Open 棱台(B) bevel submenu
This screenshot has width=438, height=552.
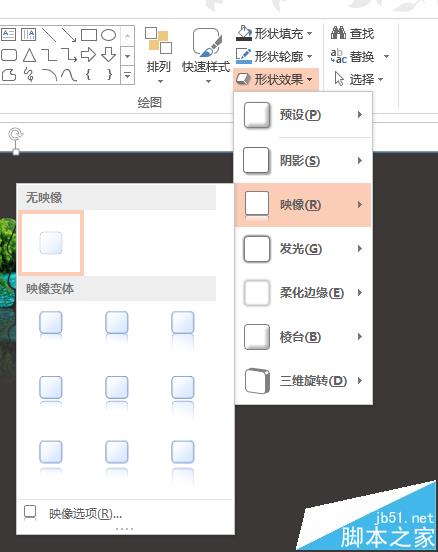pos(303,337)
